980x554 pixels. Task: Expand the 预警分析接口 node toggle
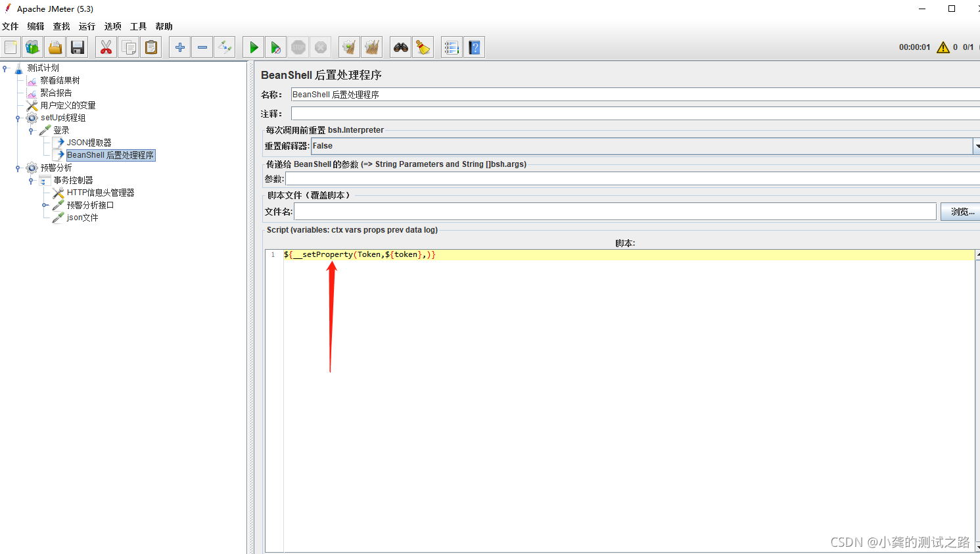click(x=44, y=205)
